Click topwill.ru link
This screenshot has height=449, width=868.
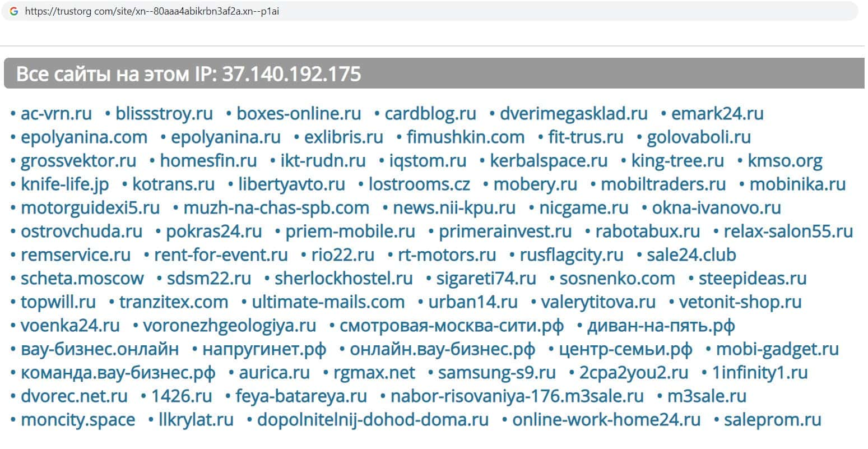(58, 302)
